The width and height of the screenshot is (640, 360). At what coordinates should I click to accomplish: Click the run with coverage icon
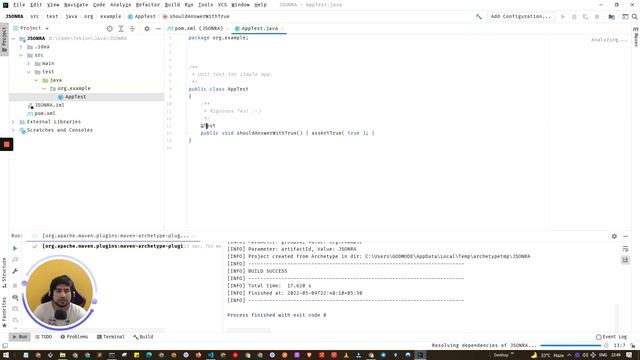(x=585, y=17)
